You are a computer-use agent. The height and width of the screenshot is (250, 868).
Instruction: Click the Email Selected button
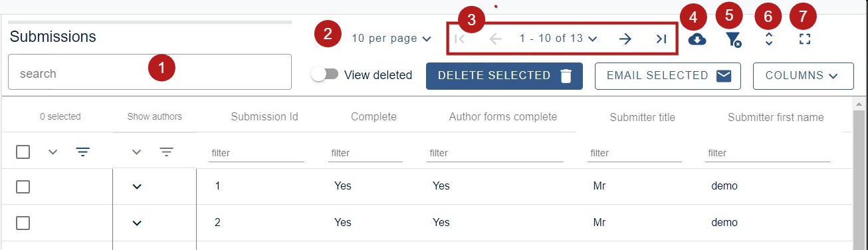pyautogui.click(x=668, y=76)
